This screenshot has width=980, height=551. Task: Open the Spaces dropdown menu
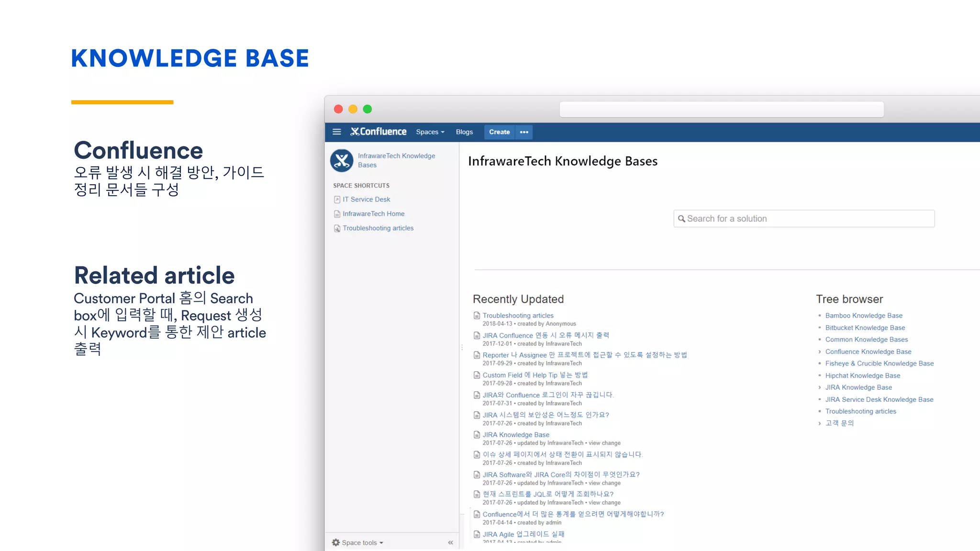click(x=430, y=132)
